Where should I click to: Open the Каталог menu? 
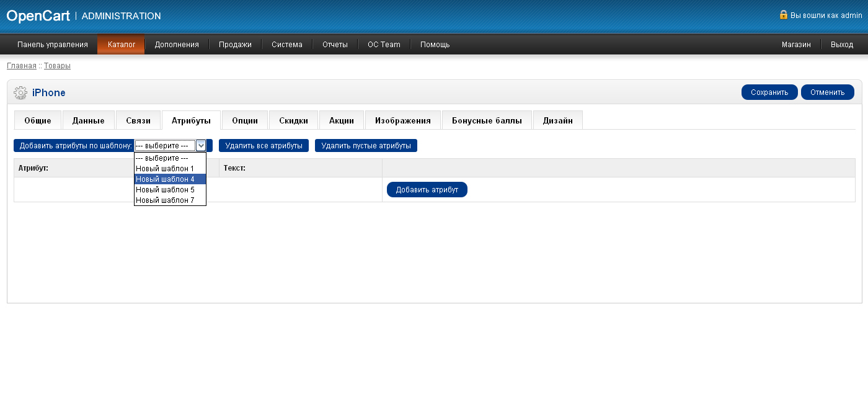point(122,45)
